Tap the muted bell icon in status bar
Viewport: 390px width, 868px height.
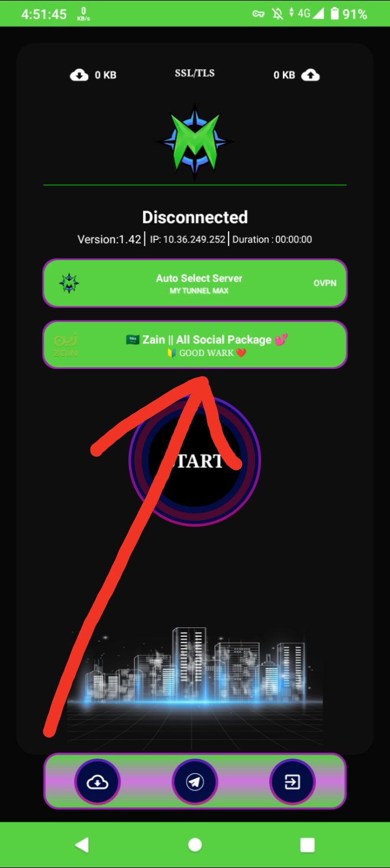pos(278,14)
